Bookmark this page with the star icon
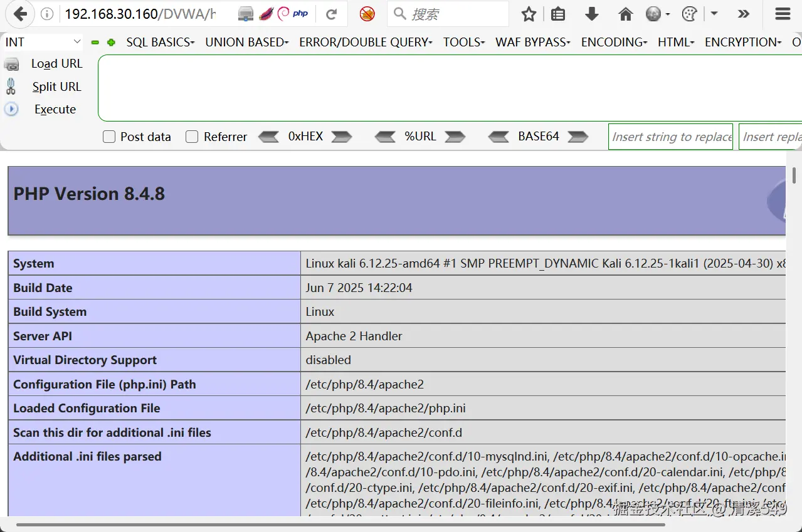Screen dimensions: 802x532 [x=529, y=14]
